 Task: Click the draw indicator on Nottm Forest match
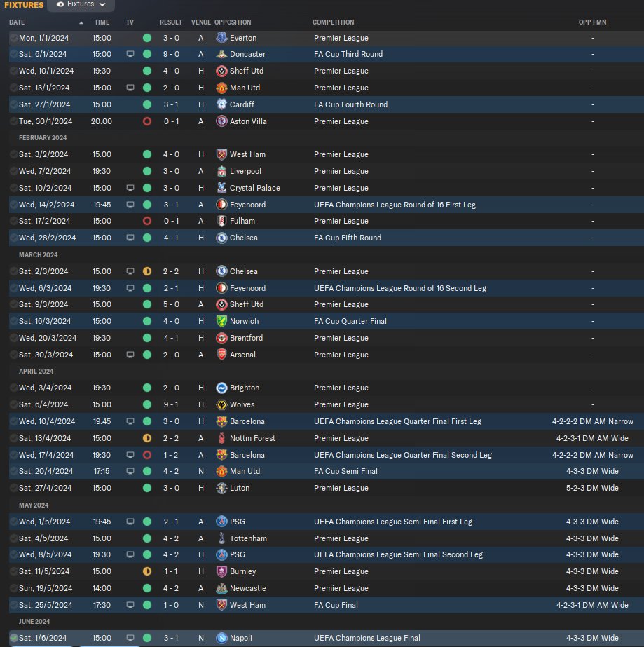pyautogui.click(x=147, y=438)
